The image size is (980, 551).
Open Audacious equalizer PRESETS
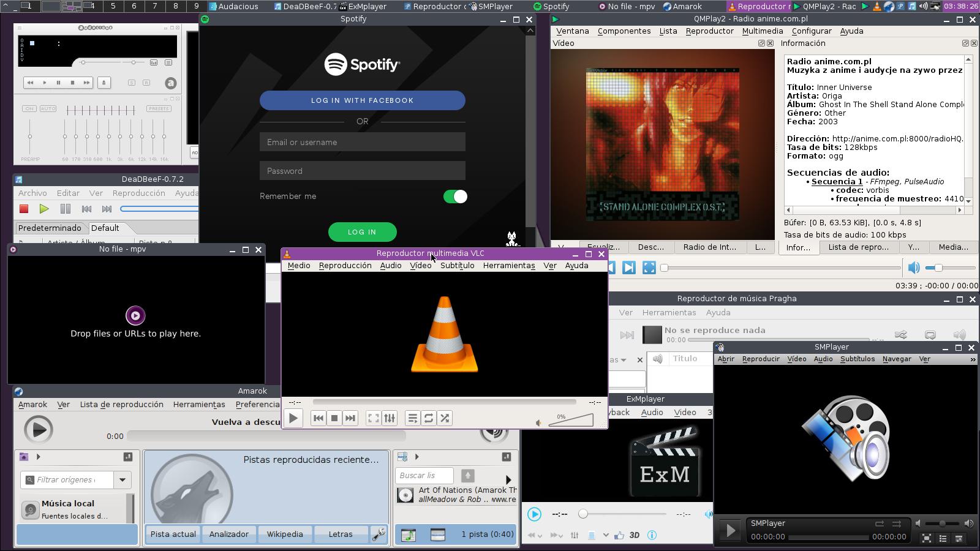pos(159,109)
